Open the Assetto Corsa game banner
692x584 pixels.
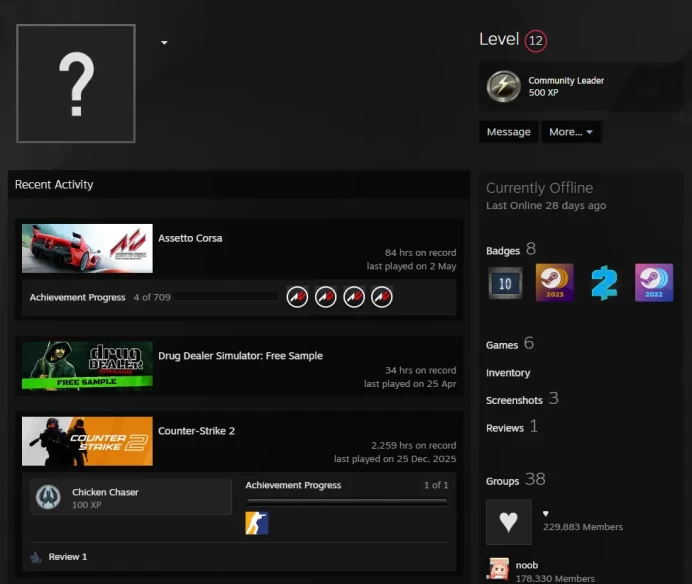coord(87,249)
